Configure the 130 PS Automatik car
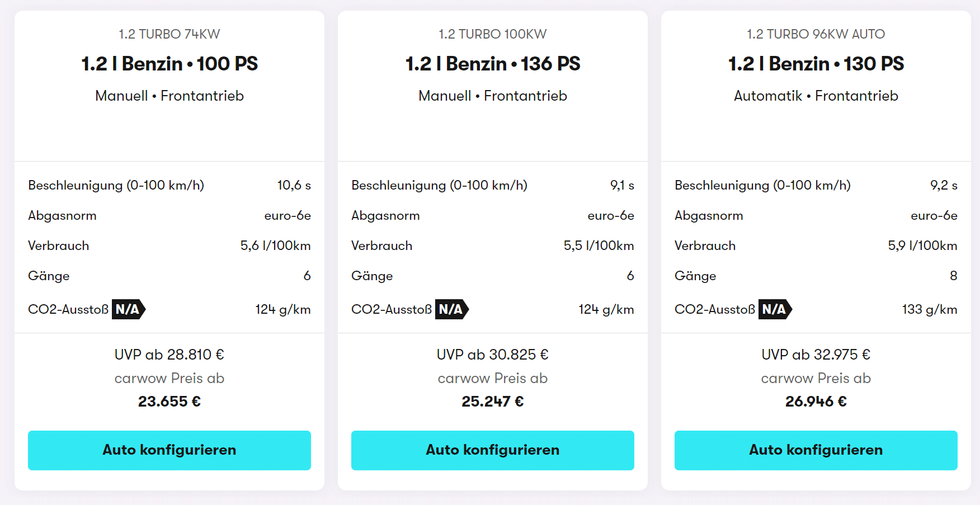The image size is (980, 505). pyautogui.click(x=816, y=450)
